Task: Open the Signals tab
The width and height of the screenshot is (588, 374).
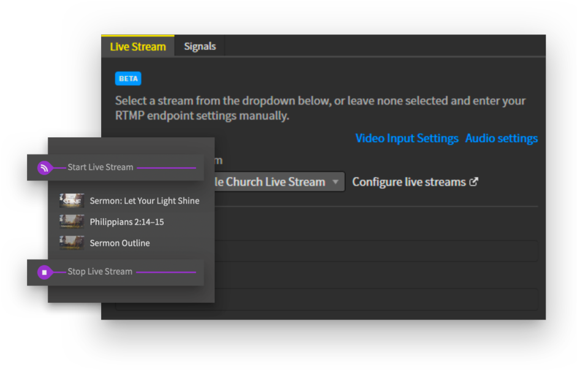Action: click(x=200, y=46)
